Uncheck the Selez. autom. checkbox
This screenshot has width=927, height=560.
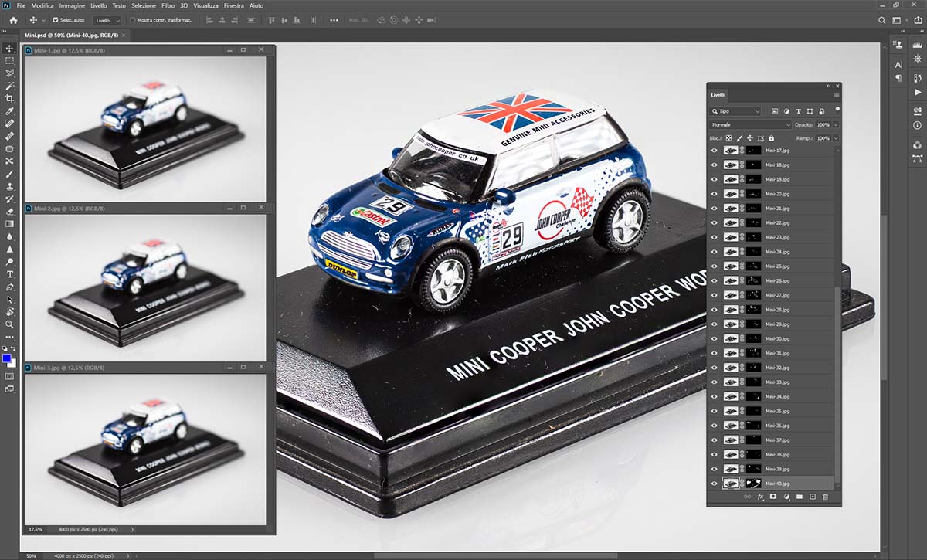[56, 19]
